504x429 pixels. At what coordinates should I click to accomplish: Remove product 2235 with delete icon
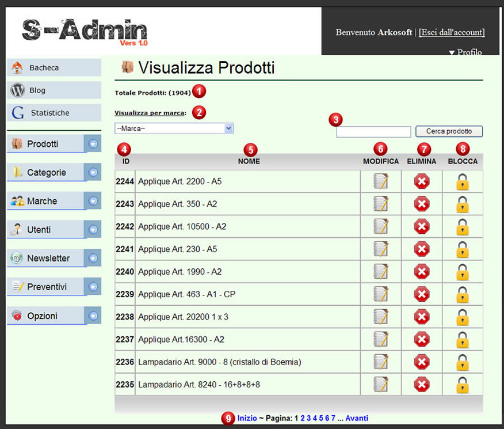tap(422, 384)
